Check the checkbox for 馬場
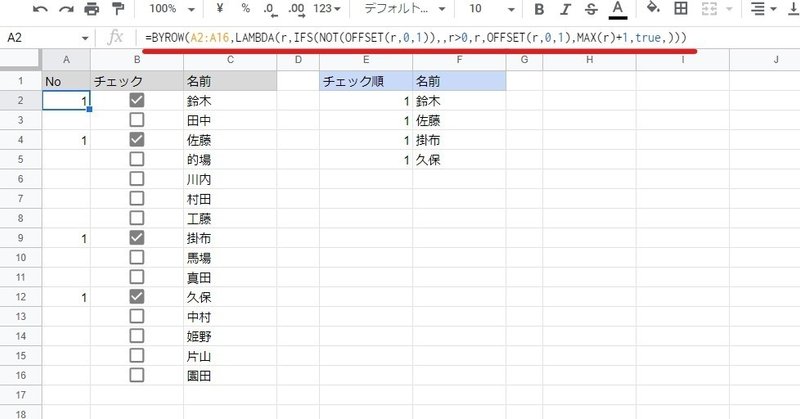This screenshot has width=800, height=419. pyautogui.click(x=137, y=257)
